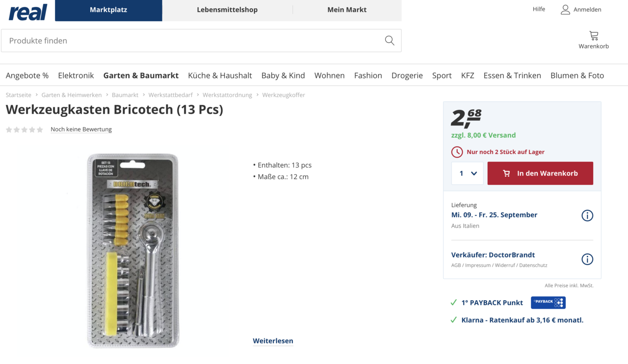Switch to the Lebensmittelshop tab

tap(227, 10)
